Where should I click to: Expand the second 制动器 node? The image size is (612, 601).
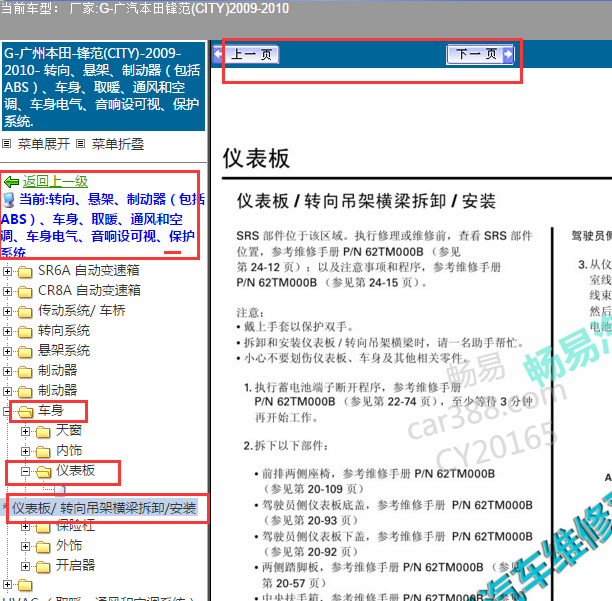[x=7, y=391]
